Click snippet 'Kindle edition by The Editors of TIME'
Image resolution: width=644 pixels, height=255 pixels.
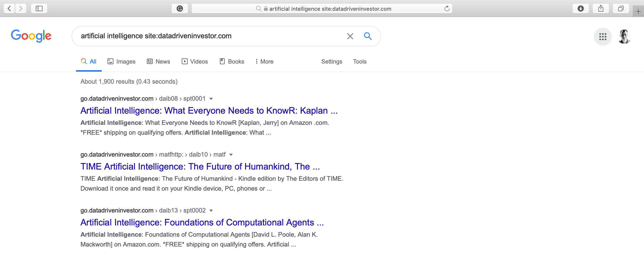pyautogui.click(x=290, y=179)
